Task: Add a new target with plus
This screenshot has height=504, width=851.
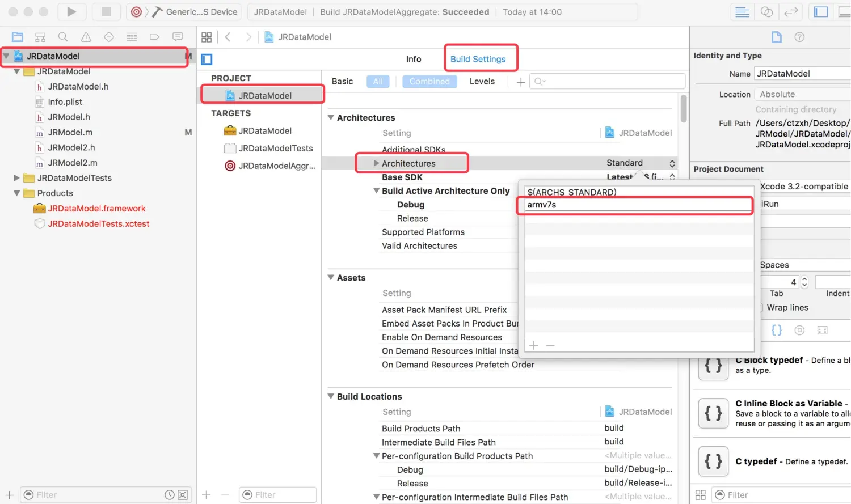Action: coord(207,495)
